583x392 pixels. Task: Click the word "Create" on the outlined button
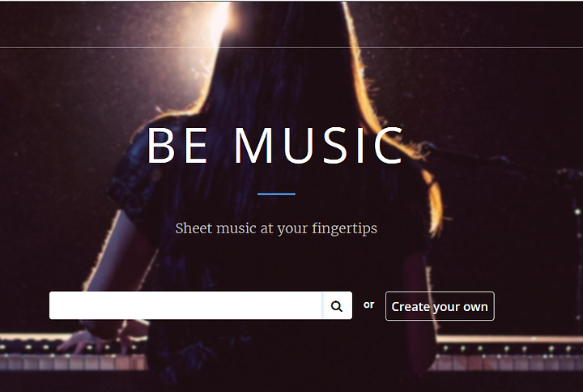tap(411, 307)
